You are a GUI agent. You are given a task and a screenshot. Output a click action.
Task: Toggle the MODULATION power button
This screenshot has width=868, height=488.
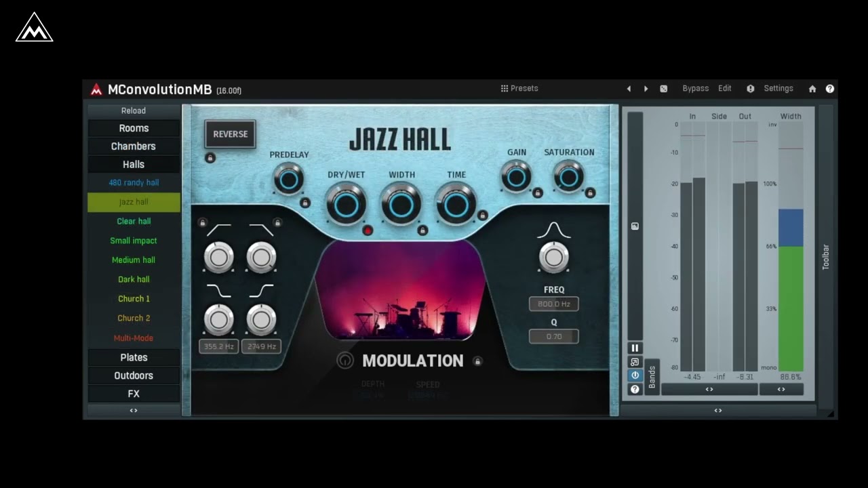345,361
